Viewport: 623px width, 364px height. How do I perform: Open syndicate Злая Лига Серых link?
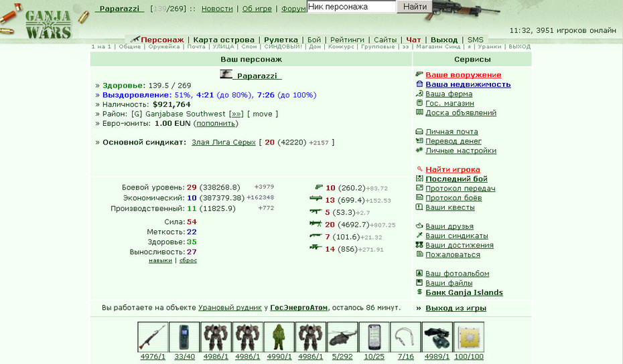click(x=224, y=142)
